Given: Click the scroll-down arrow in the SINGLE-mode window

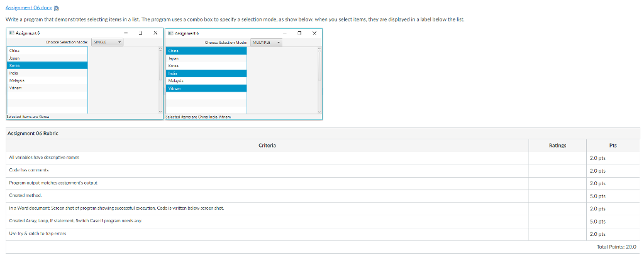Looking at the screenshot, I should (160, 111).
